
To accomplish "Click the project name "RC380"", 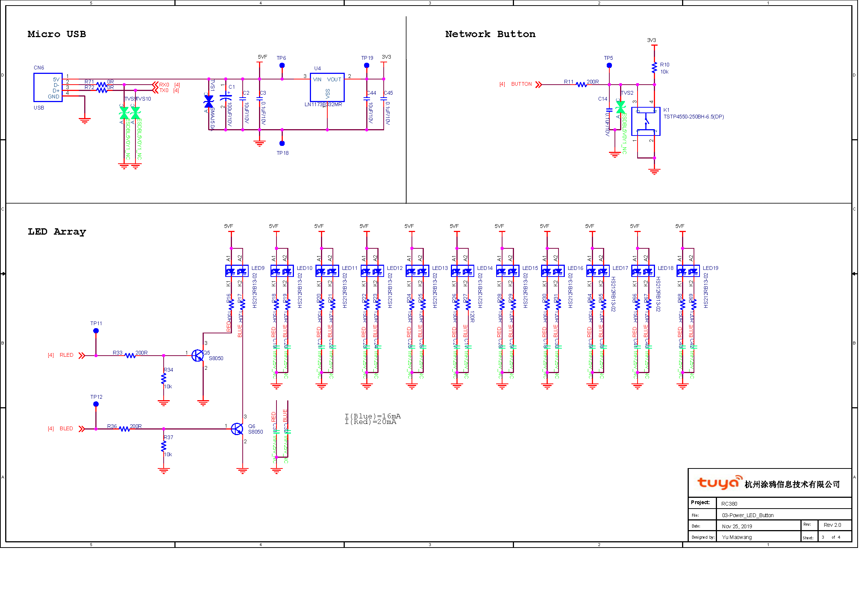I will [729, 504].
